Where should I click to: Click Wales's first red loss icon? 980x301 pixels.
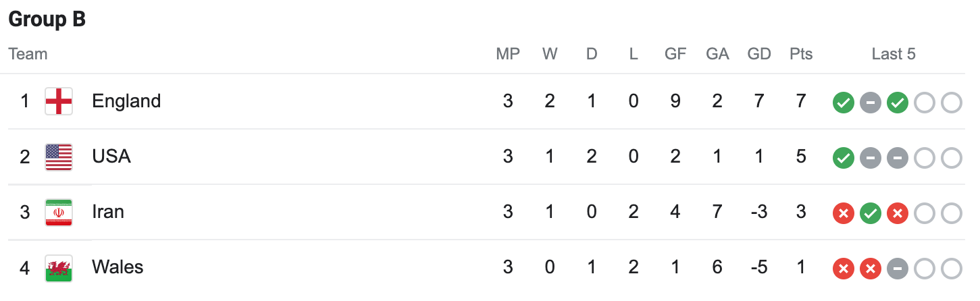click(x=843, y=269)
